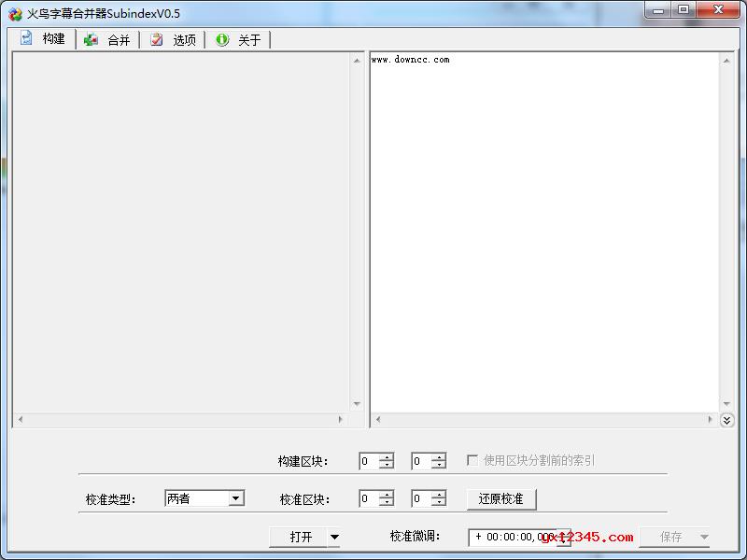Image resolution: width=747 pixels, height=560 pixels.
Task: Expand the 保存 dropdown arrow
Action: coord(704,538)
